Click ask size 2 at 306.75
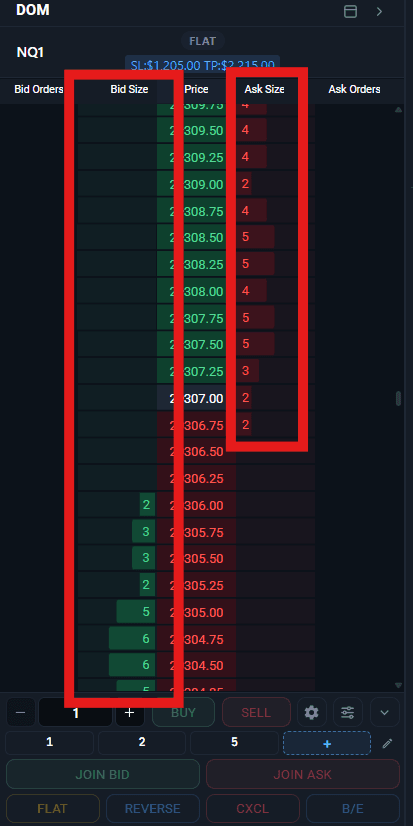This screenshot has height=826, width=413. coord(245,425)
